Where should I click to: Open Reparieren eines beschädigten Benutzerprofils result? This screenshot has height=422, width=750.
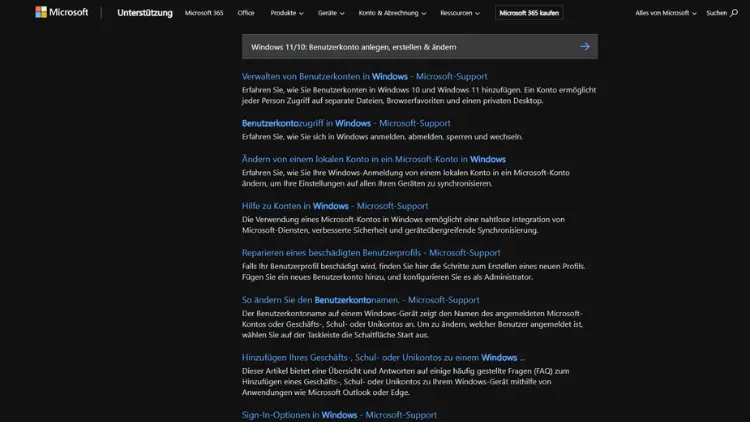371,253
